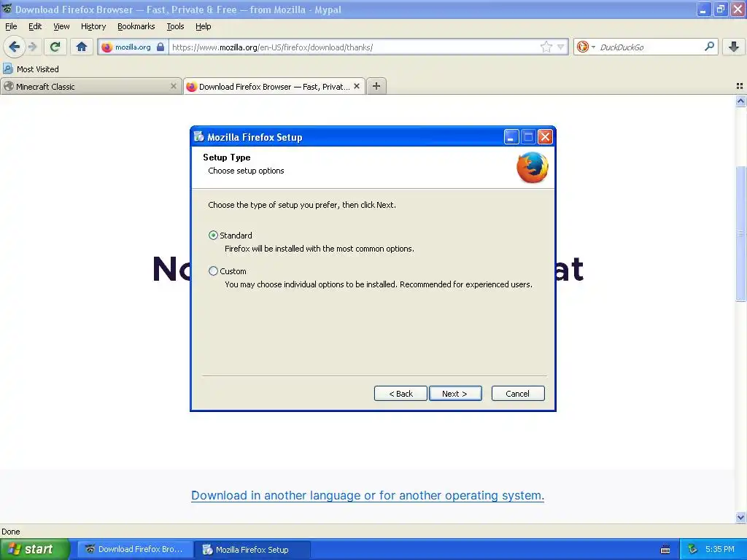Click Next in Firefox Setup
747x560 pixels.
[x=455, y=393]
